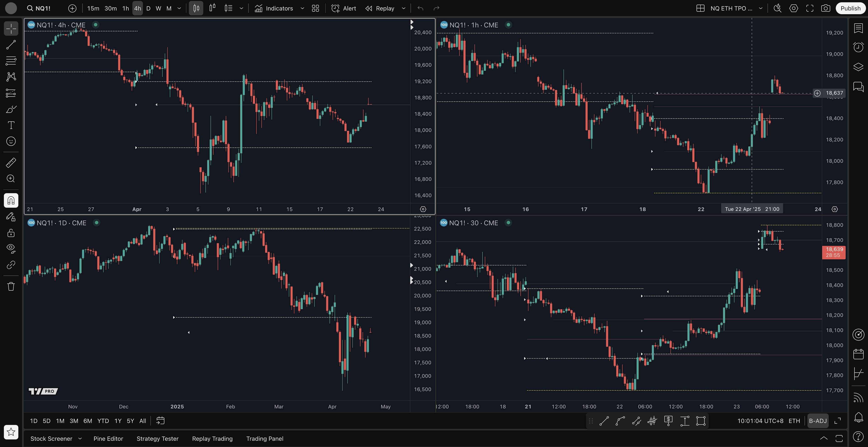Expand the Indicators favorites dropdown arrow
This screenshot has width=868, height=447.
(302, 8)
